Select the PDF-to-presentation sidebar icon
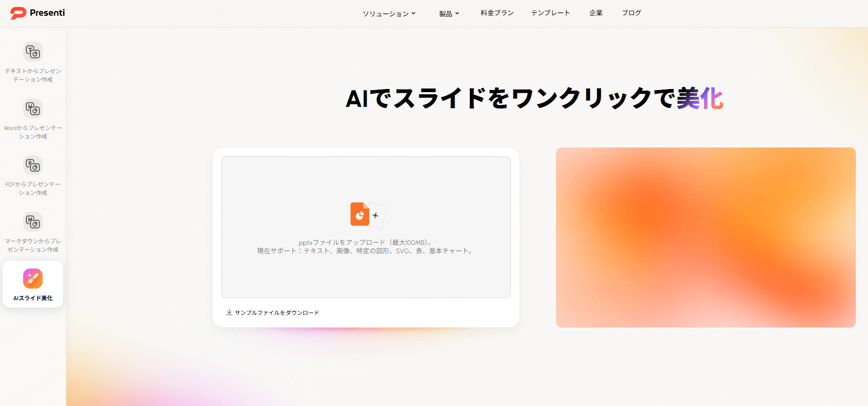Image resolution: width=868 pixels, height=406 pixels. (33, 165)
